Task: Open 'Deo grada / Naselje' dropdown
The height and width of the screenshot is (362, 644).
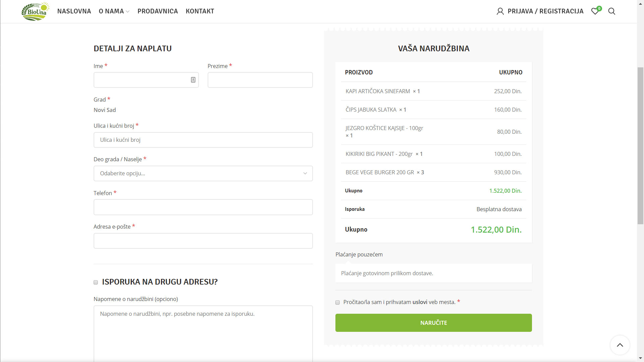Action: (x=203, y=174)
